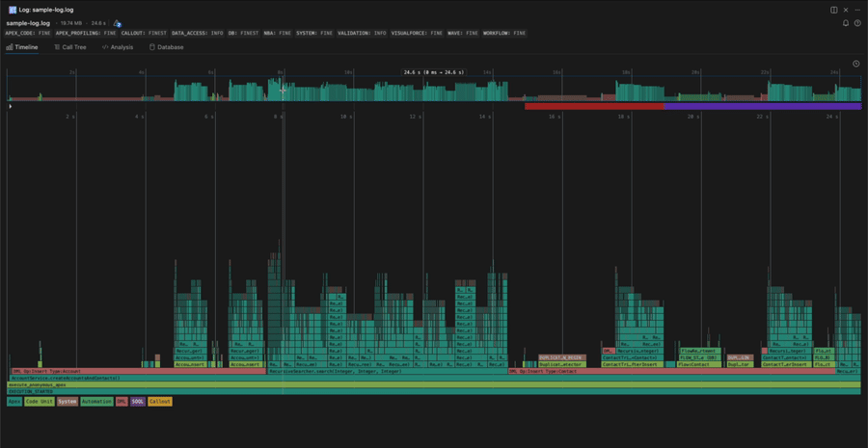This screenshot has height=448, width=868.
Task: Click the SYSTEM: FINE log level badge
Action: pyautogui.click(x=314, y=33)
